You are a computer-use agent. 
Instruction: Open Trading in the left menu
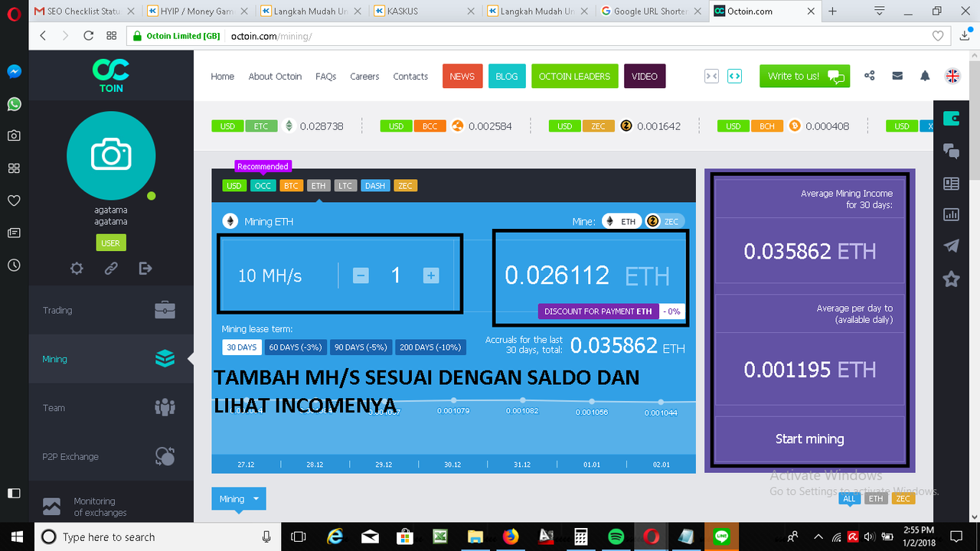(111, 310)
